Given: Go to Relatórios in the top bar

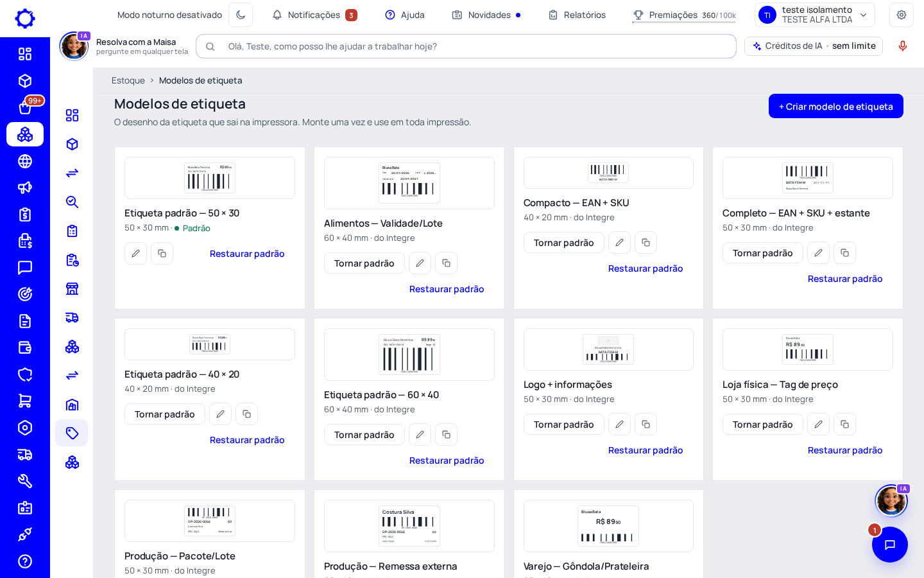Looking at the screenshot, I should tap(577, 15).
